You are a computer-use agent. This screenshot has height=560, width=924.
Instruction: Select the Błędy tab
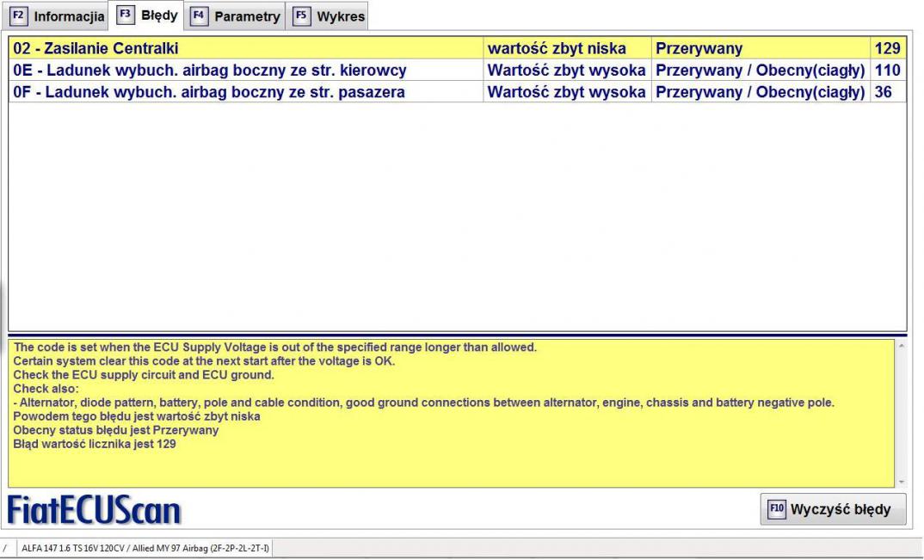click(146, 15)
